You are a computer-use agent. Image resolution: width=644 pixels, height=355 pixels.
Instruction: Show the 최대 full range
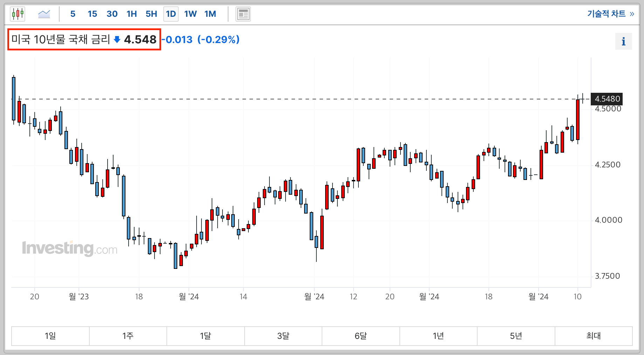click(x=594, y=336)
